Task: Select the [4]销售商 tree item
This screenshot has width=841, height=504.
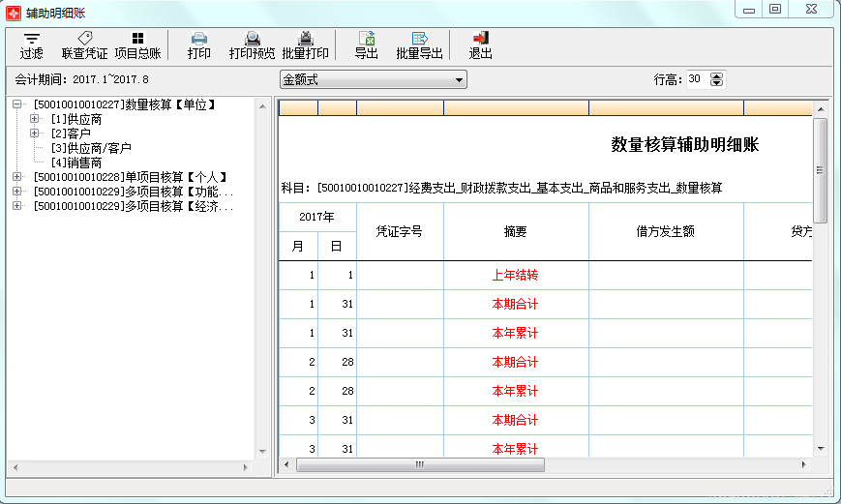Action: [x=76, y=163]
